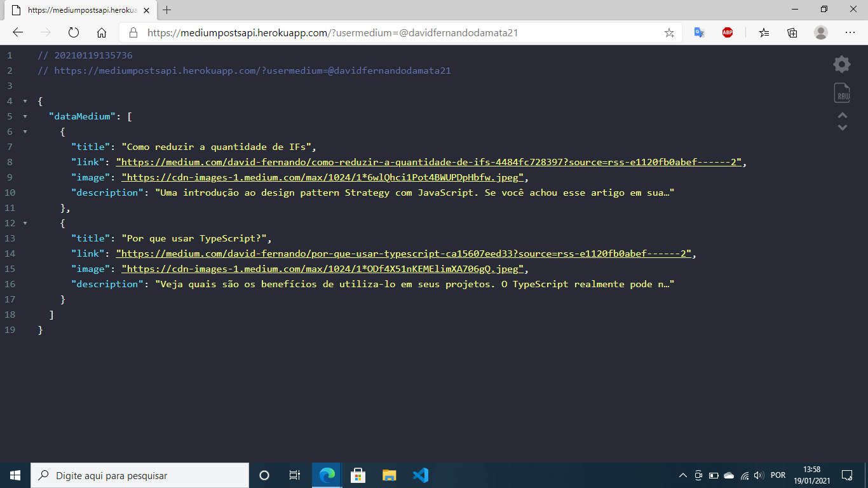
Task: Click description starting "Veja quais são os"
Action: (414, 284)
